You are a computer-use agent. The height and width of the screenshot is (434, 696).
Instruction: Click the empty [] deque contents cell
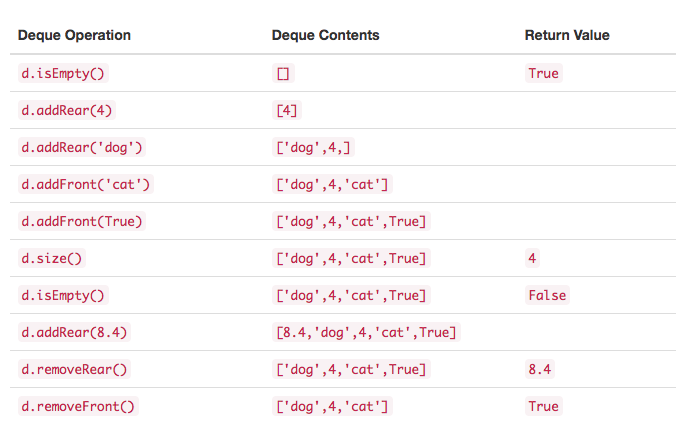pyautogui.click(x=283, y=73)
